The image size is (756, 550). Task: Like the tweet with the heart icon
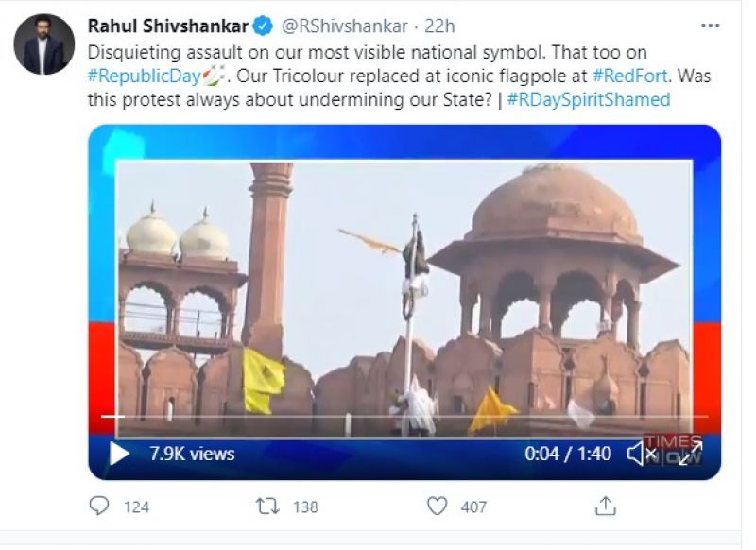[x=437, y=507]
